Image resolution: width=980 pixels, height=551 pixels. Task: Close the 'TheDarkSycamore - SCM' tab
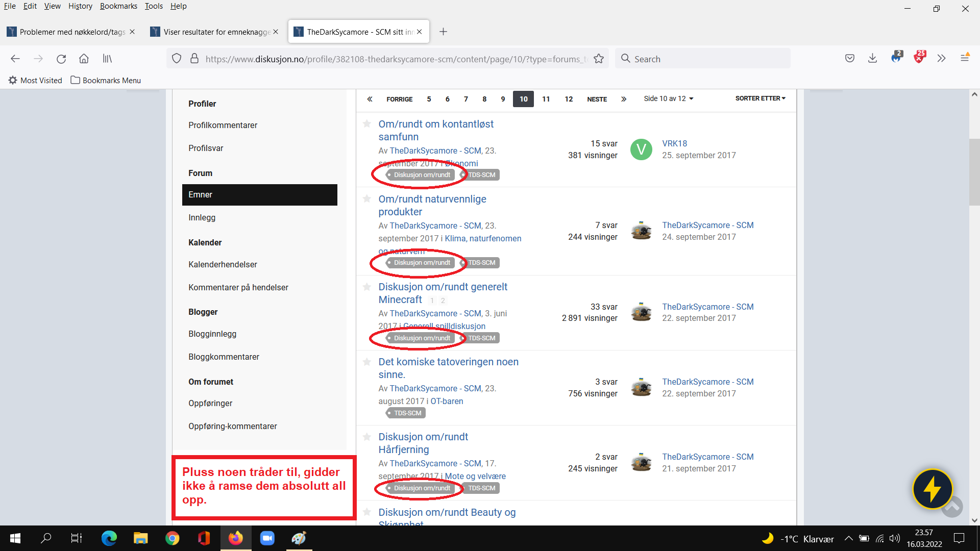coord(419,32)
